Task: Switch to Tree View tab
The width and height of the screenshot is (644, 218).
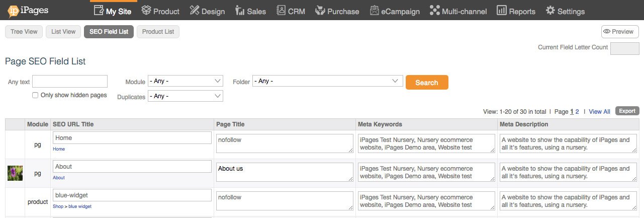Action: click(x=24, y=32)
